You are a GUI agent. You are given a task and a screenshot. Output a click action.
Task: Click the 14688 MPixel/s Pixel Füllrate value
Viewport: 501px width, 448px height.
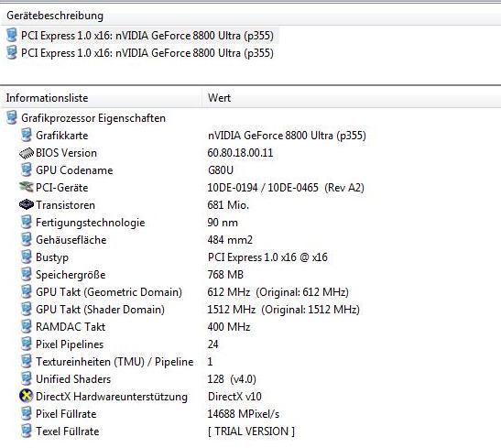[x=244, y=414]
